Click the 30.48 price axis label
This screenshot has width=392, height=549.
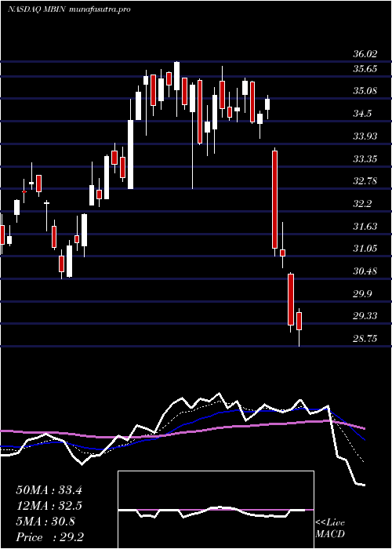click(x=365, y=271)
